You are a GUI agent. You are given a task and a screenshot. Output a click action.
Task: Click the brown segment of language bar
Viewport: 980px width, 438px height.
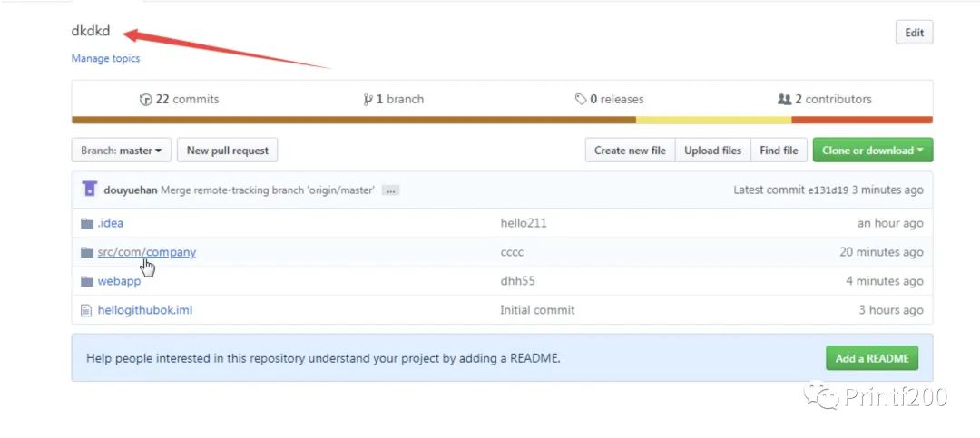[354, 120]
